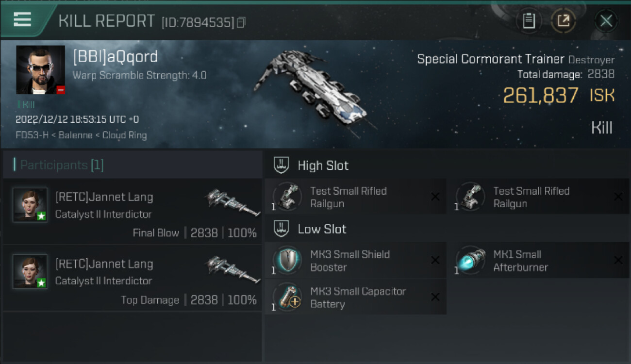Viewport: 631px width, 364px height.
Task: Close the kill report window
Action: click(606, 21)
